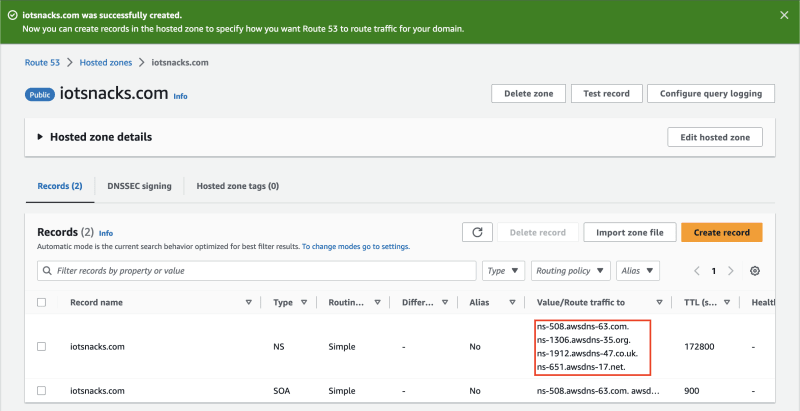Dismiss the green success banner
800x411 pixels.
point(784,15)
